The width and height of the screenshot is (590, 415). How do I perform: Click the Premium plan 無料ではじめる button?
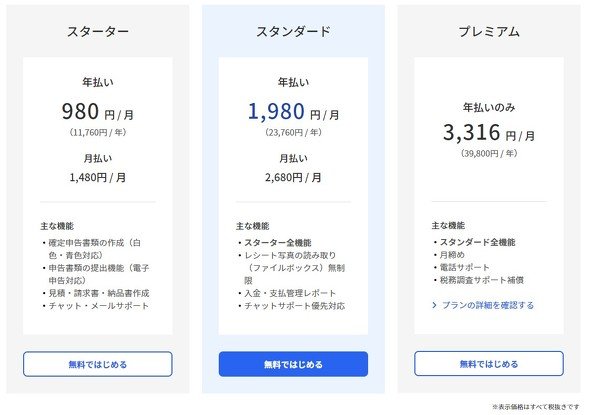[489, 363]
